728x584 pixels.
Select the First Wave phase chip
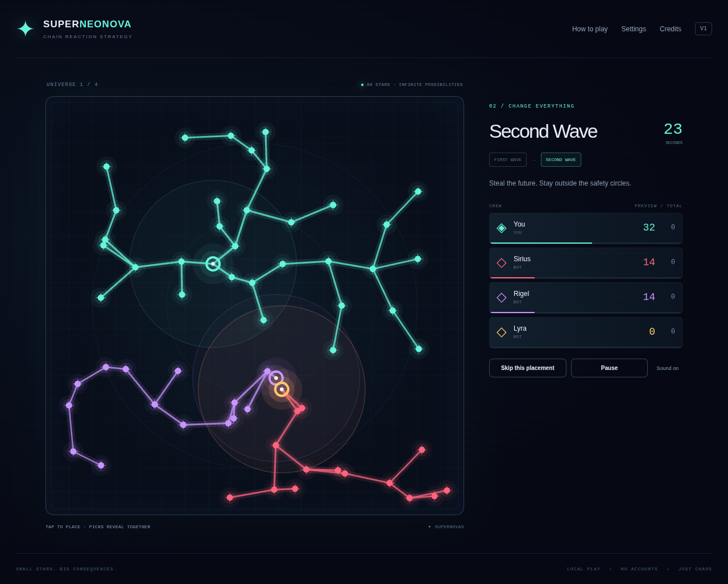pyautogui.click(x=508, y=160)
